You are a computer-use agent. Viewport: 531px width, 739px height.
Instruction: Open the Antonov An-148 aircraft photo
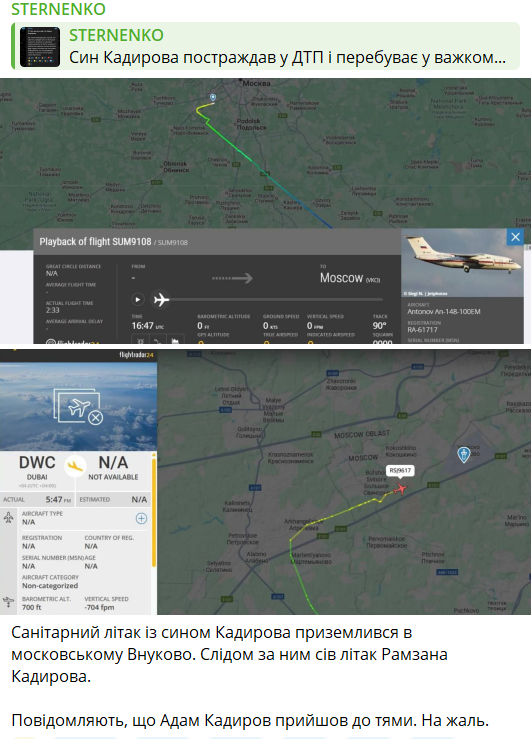pyautogui.click(x=462, y=263)
